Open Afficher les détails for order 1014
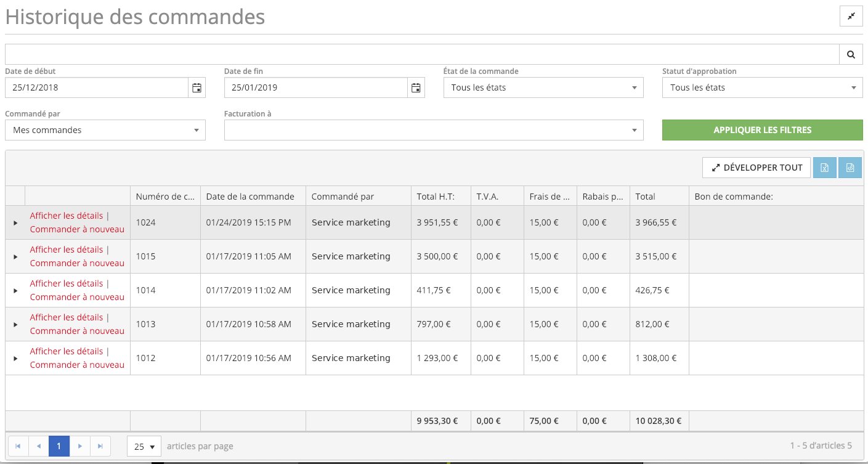This screenshot has width=868, height=464. (x=67, y=283)
